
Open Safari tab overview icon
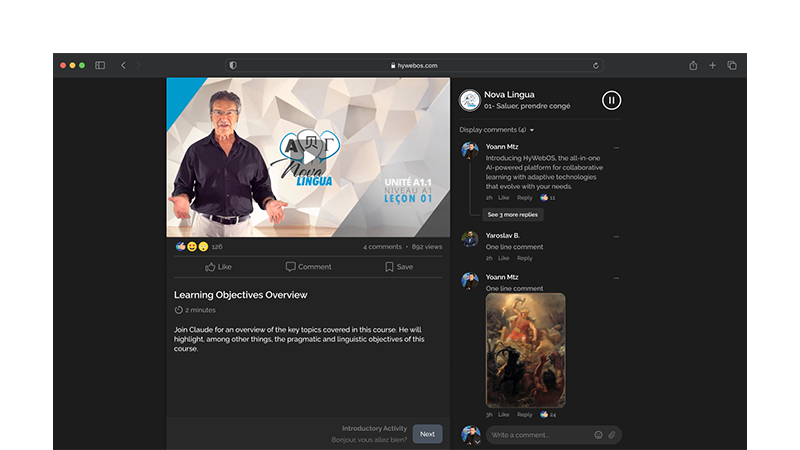(732, 65)
